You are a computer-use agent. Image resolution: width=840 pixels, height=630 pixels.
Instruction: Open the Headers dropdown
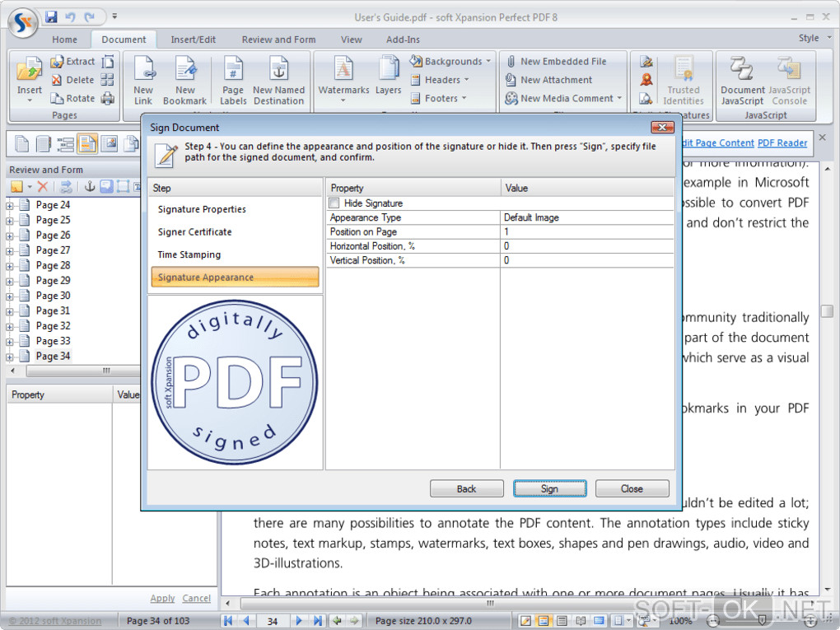coord(440,80)
